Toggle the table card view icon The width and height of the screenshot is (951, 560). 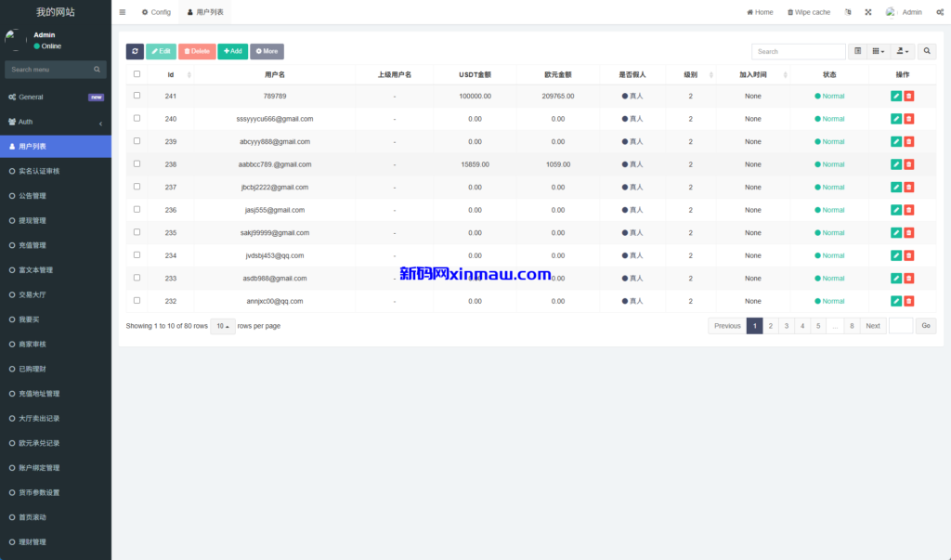[x=857, y=51]
